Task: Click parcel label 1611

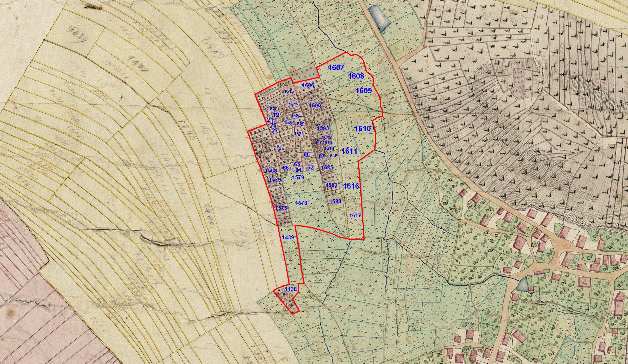Action: click(349, 151)
